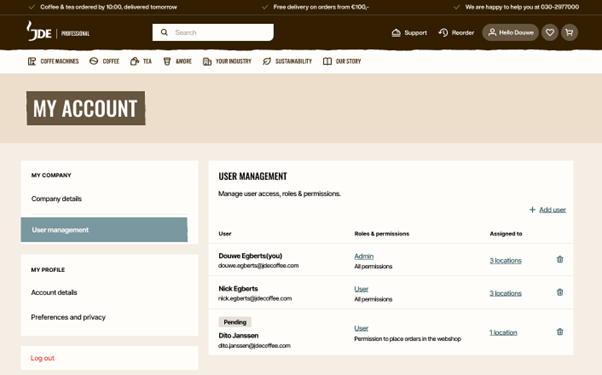Image resolution: width=602 pixels, height=375 pixels.
Task: Click the My Profile section label
Action: pyautogui.click(x=48, y=270)
